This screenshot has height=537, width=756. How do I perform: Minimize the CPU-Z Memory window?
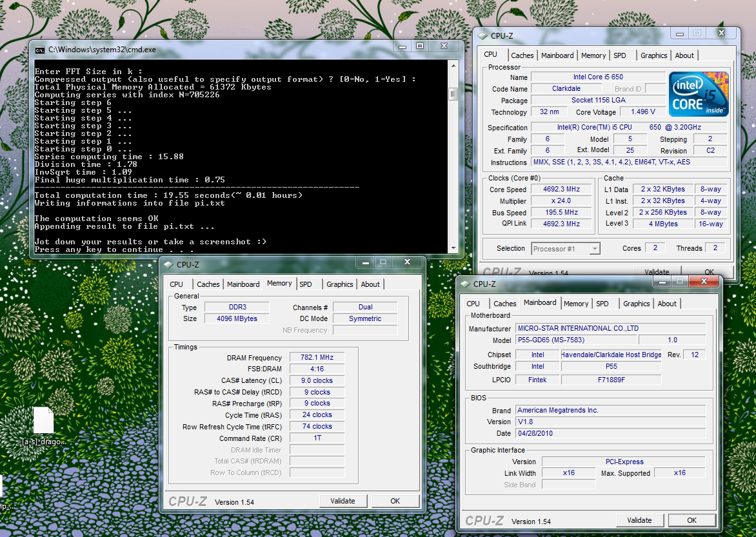coord(366,262)
